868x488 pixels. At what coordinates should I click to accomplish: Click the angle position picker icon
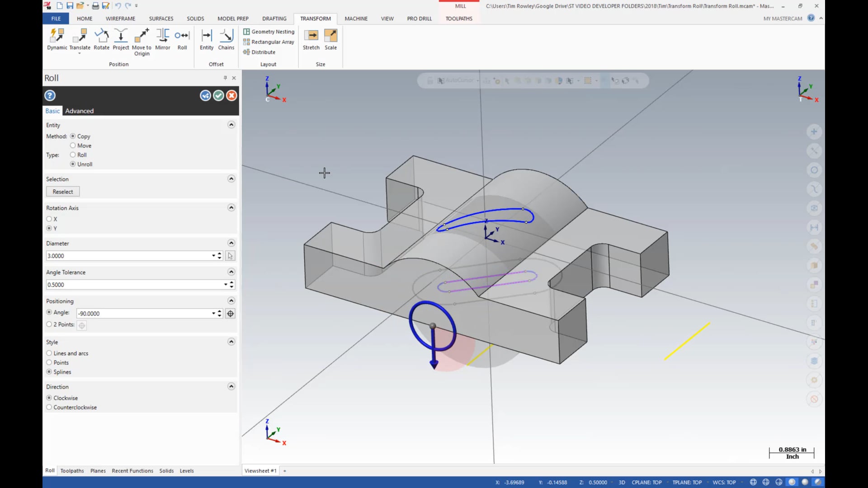point(230,314)
